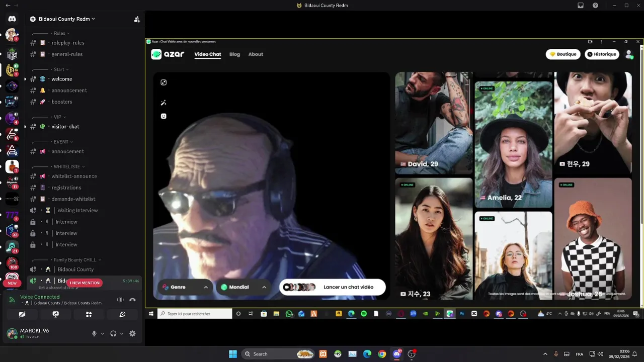This screenshot has width=644, height=362.
Task: Click the dice icon on video preview
Action: point(164,82)
